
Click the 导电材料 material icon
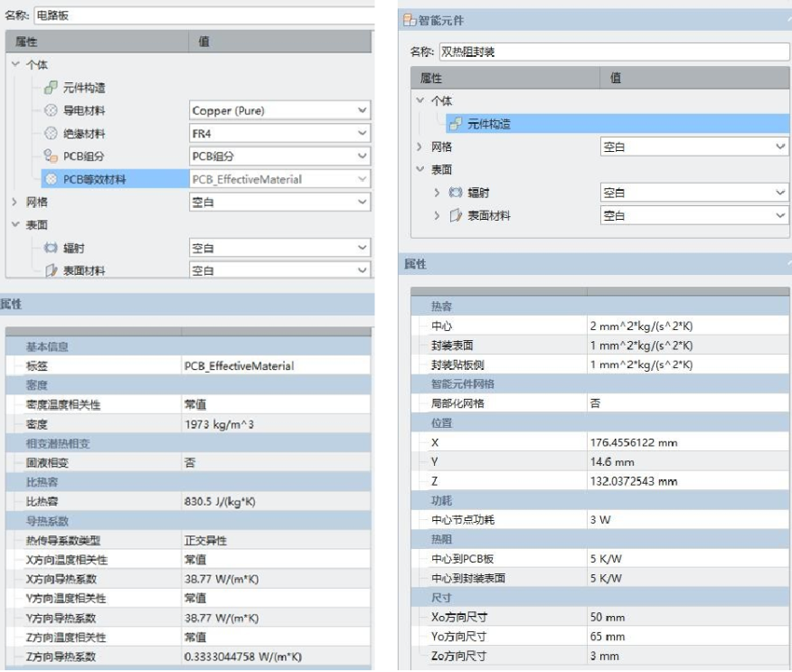click(x=51, y=110)
